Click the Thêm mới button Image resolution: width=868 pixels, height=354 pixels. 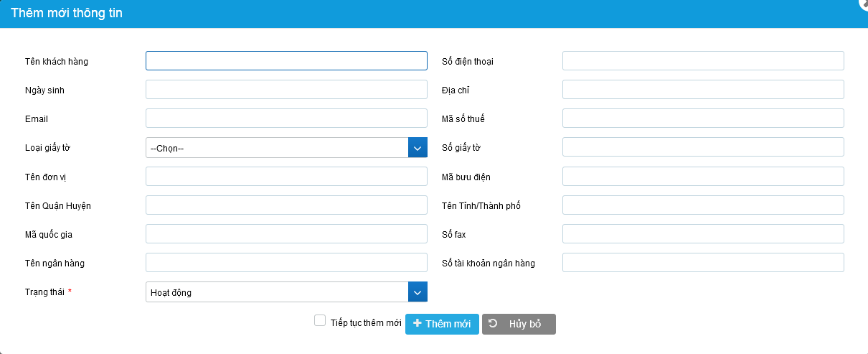point(442,324)
